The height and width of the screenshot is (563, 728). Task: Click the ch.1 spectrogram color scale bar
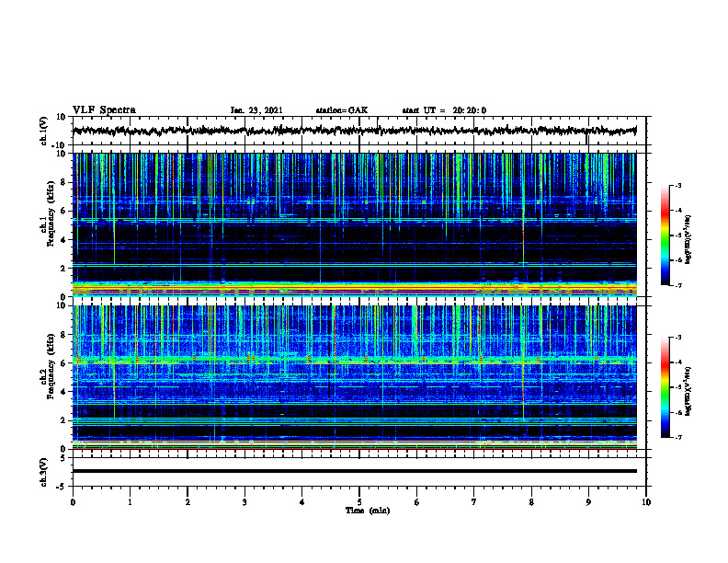tap(665, 236)
